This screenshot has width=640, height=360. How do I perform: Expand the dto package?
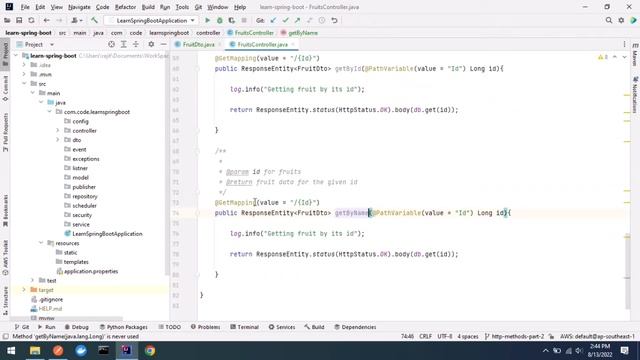point(58,140)
